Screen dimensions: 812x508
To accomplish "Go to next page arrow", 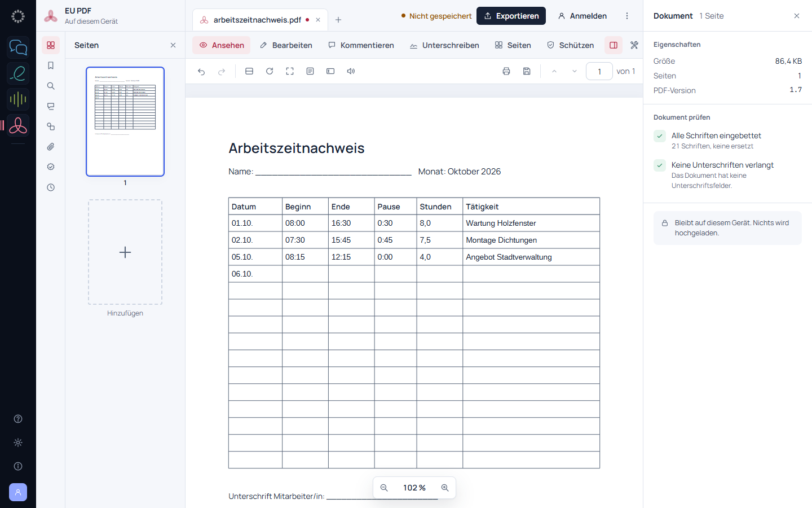I will [x=575, y=71].
